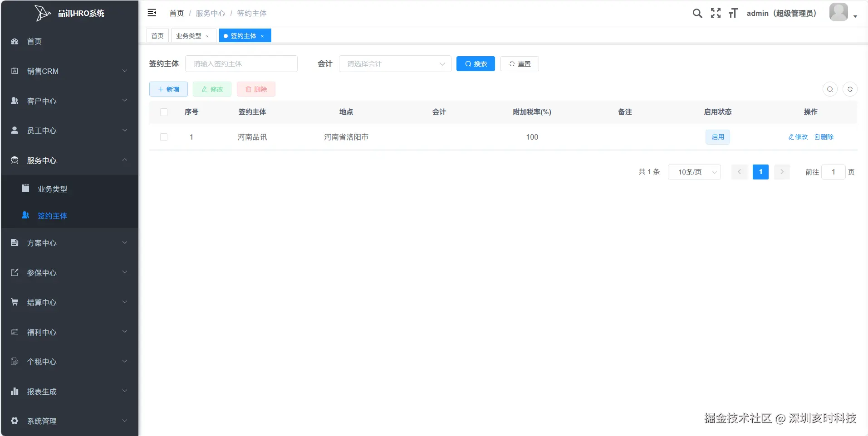Open 业务类型 in the sidebar
The height and width of the screenshot is (436, 868).
(x=70, y=189)
